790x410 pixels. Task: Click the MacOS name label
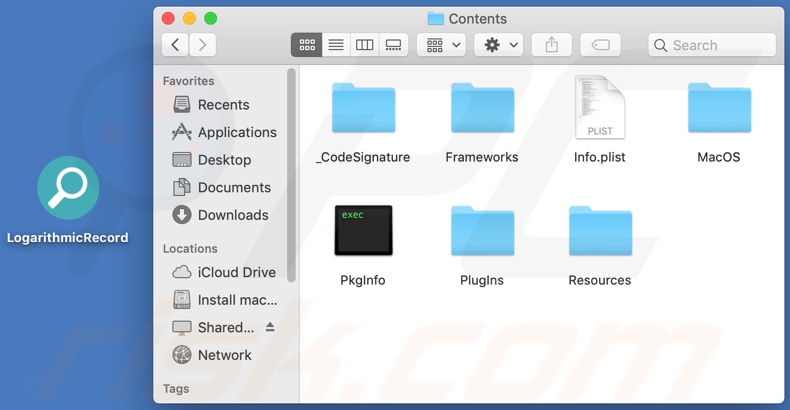coord(719,157)
